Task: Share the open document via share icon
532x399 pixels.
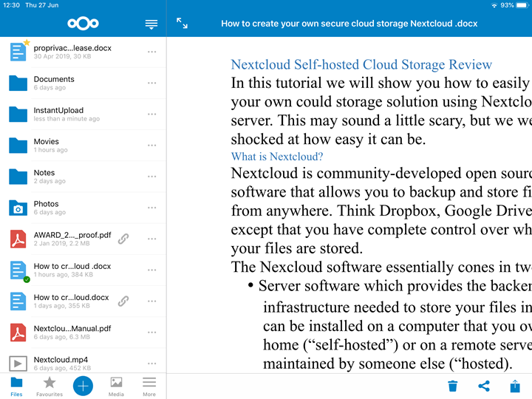Action: click(484, 386)
